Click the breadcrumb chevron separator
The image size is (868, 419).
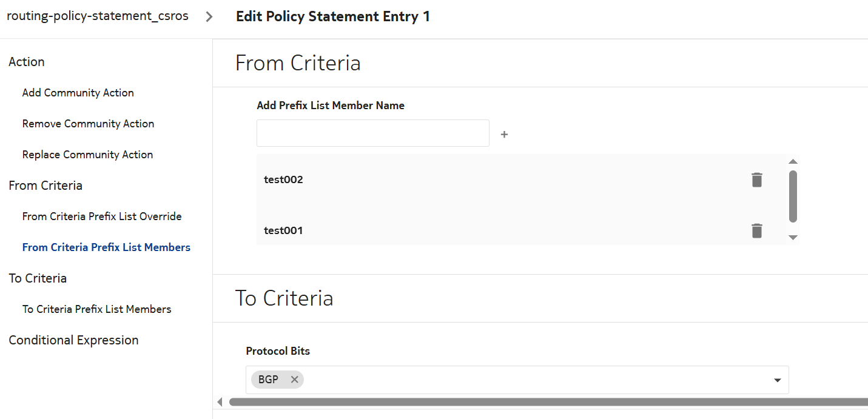(209, 17)
